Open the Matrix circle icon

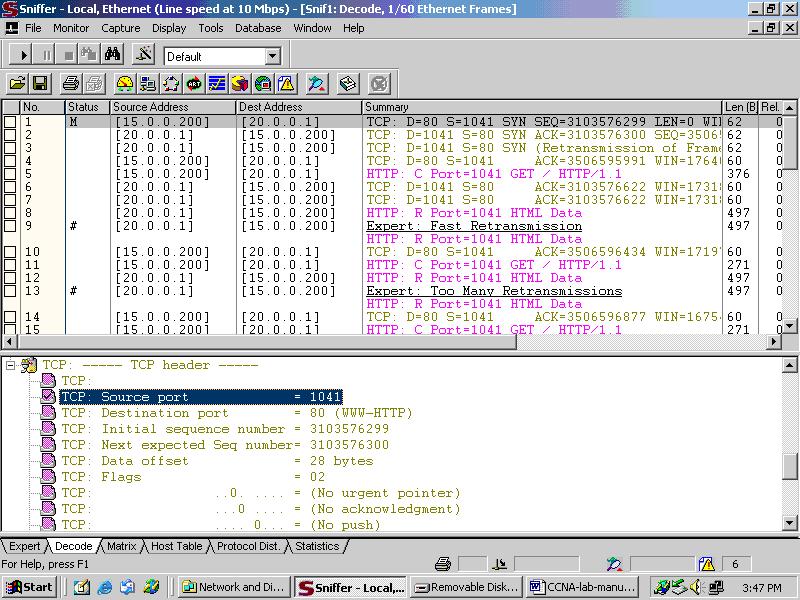(x=171, y=84)
